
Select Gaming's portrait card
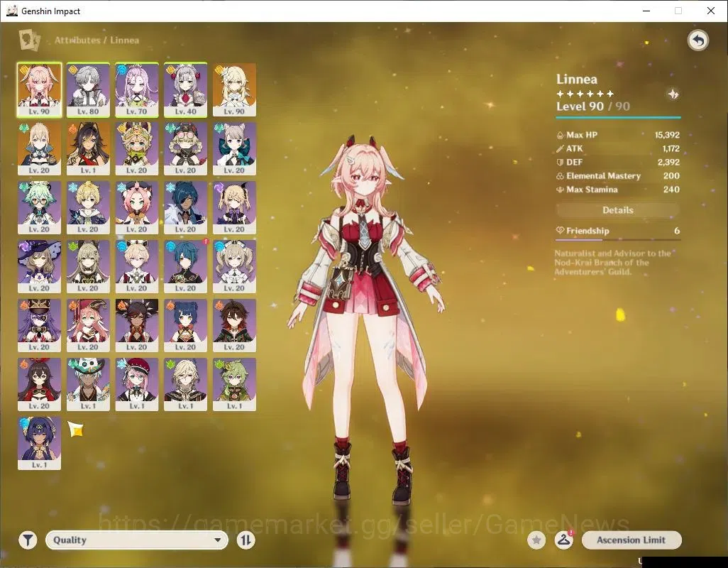click(x=234, y=326)
